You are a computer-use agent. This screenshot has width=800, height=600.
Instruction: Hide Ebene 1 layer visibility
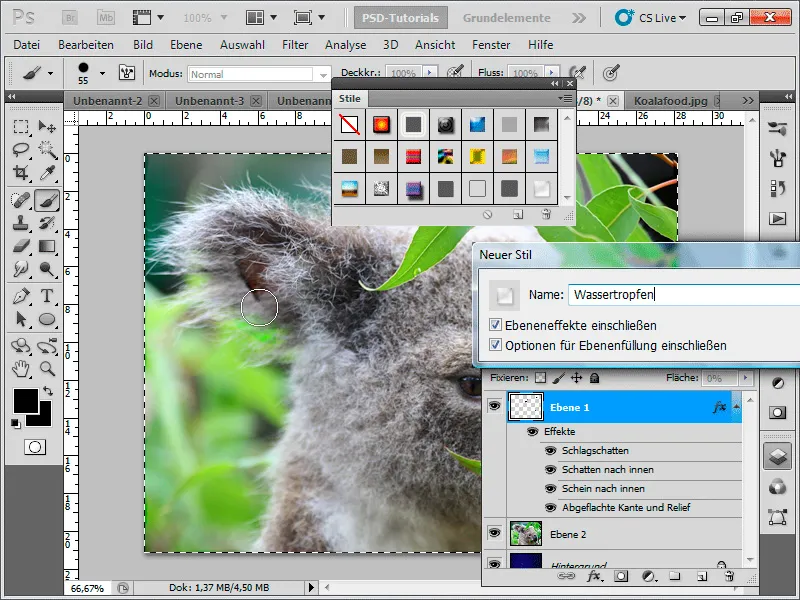coord(494,406)
